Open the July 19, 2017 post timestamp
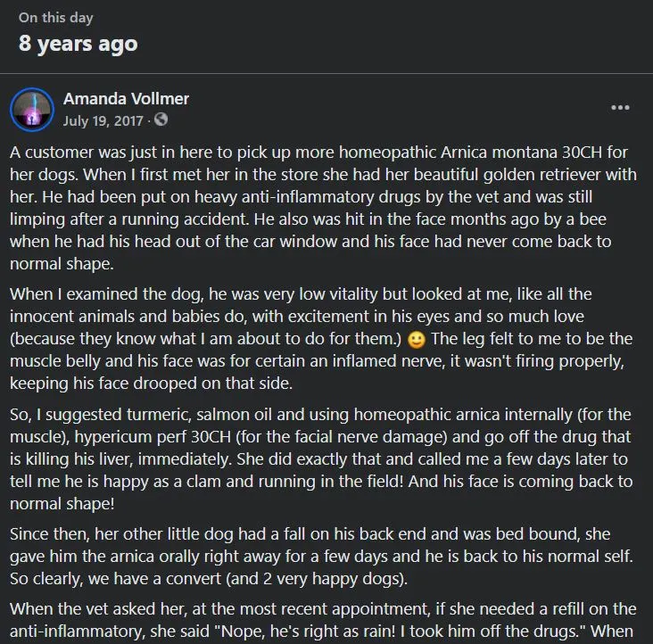 pos(103,120)
